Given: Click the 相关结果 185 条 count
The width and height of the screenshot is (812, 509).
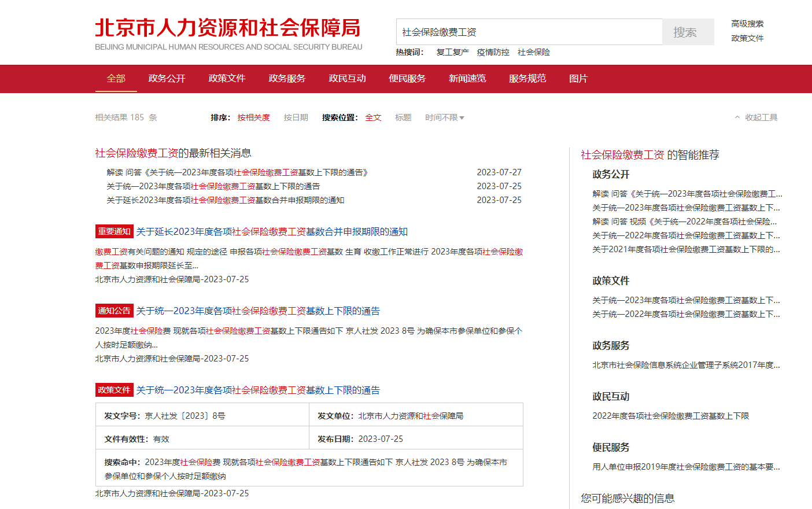Looking at the screenshot, I should click(x=126, y=117).
